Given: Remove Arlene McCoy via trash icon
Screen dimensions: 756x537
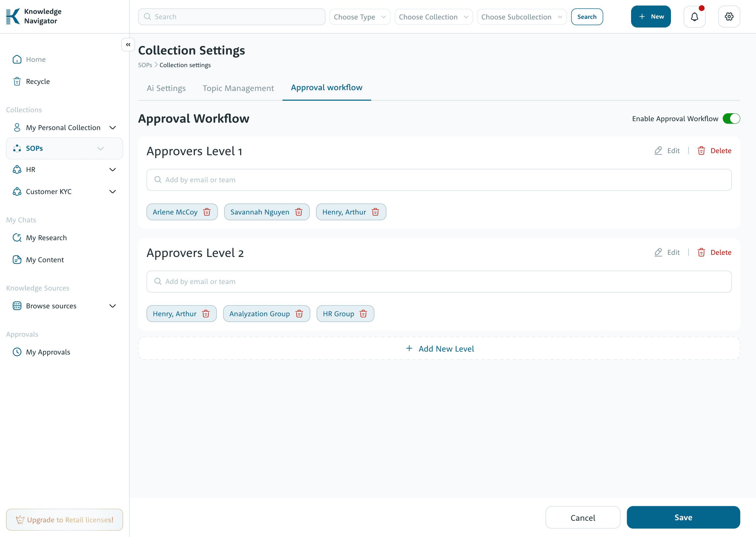Looking at the screenshot, I should tap(207, 212).
